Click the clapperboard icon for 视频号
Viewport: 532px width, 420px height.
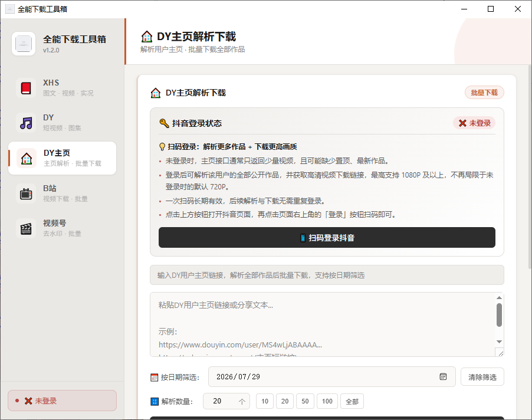(26, 229)
